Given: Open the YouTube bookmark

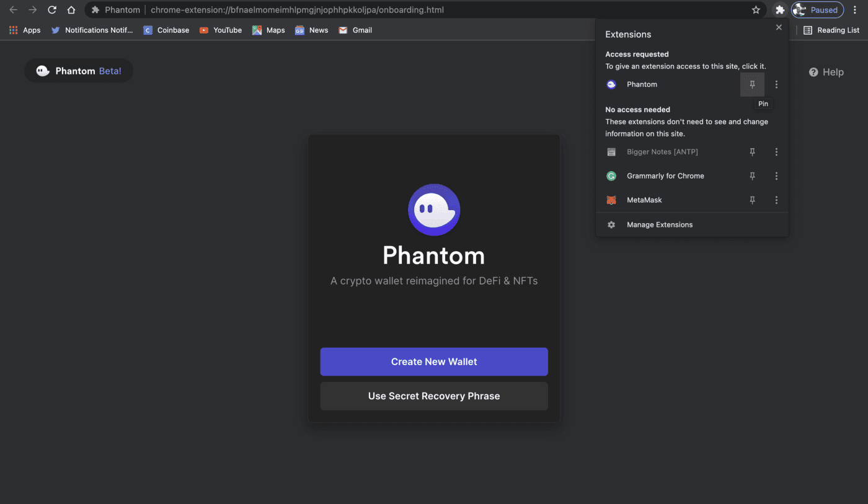Looking at the screenshot, I should tap(221, 30).
